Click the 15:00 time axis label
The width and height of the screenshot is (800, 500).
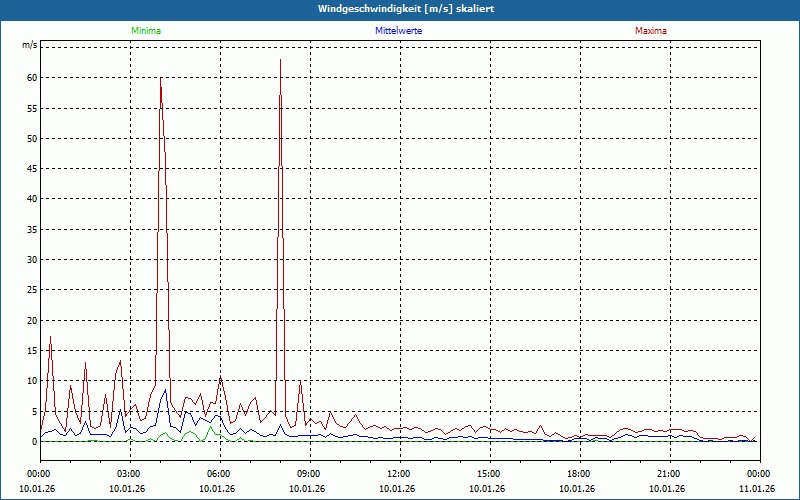coord(490,474)
